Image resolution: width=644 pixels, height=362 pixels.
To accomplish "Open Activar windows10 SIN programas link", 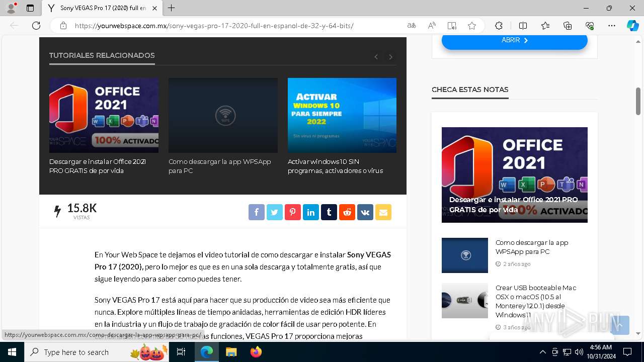I will point(336,166).
